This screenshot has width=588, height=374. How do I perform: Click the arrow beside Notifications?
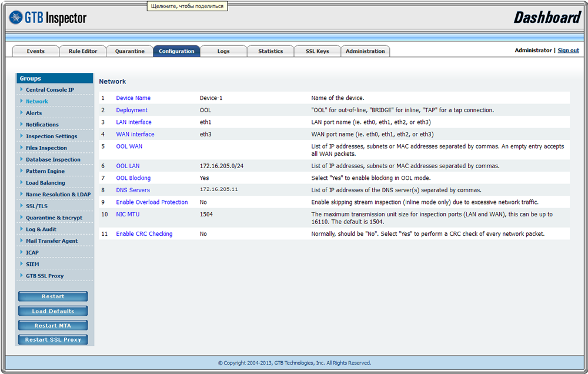coord(21,124)
